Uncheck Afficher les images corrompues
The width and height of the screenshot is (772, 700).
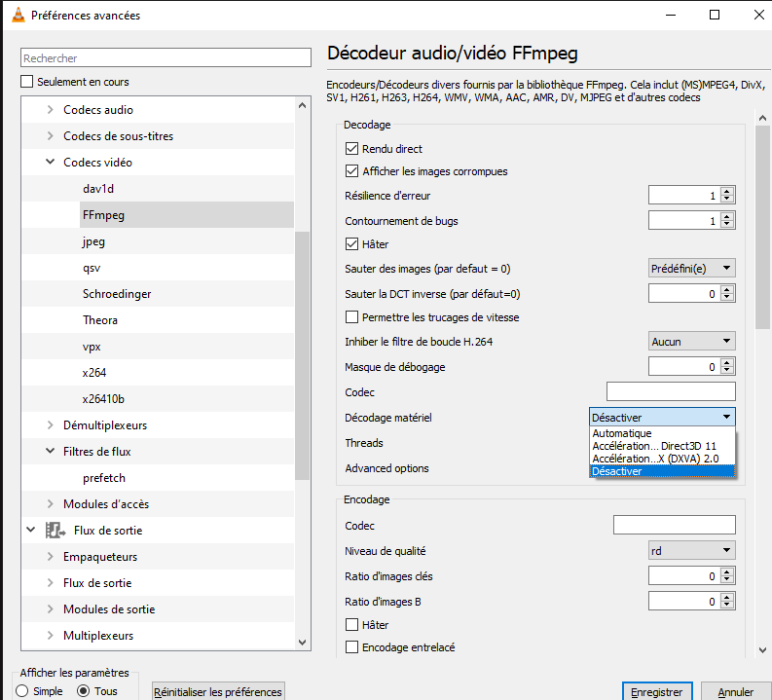click(351, 171)
